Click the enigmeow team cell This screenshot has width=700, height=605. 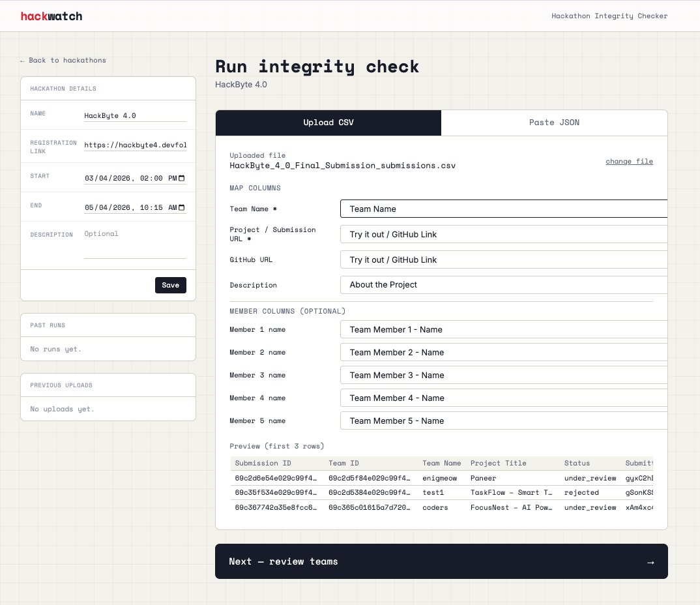(x=440, y=478)
